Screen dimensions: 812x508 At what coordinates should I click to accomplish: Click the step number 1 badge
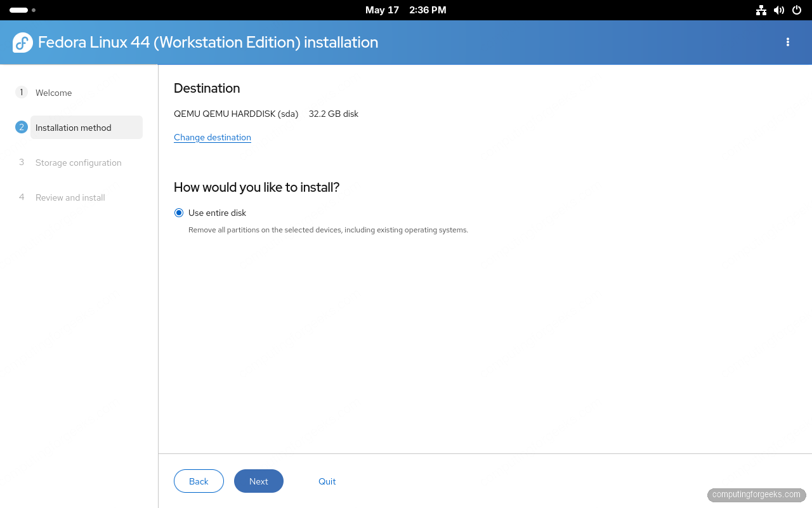pos(22,92)
